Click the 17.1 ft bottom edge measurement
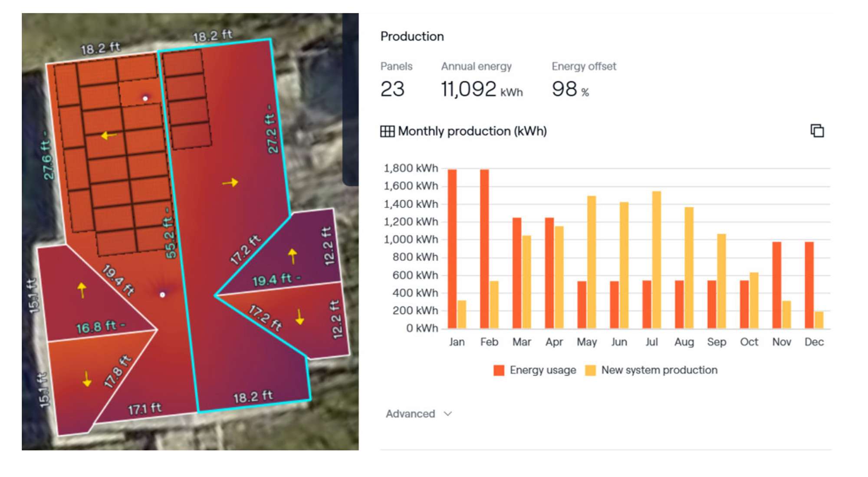Screen dimensions: 868x477 (145, 409)
